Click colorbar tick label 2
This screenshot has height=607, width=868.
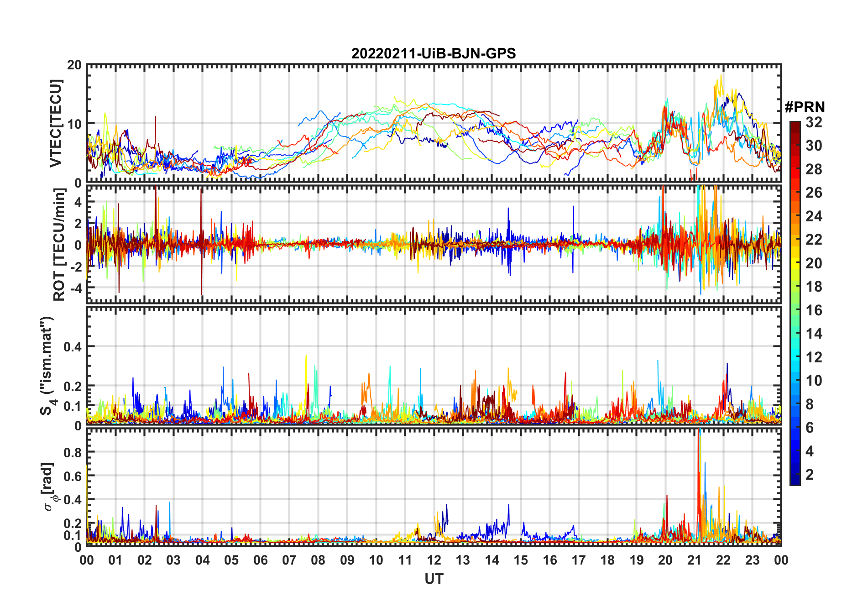pos(810,475)
